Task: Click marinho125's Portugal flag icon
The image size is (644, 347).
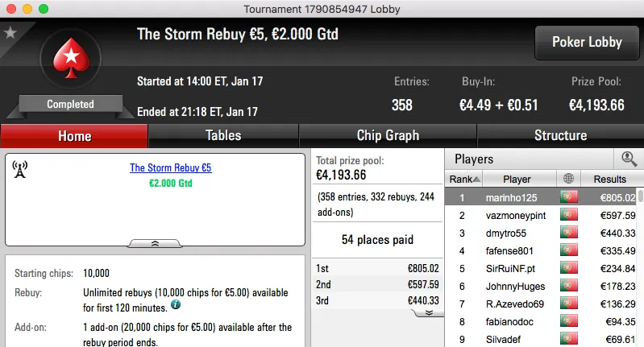Action: click(x=570, y=197)
